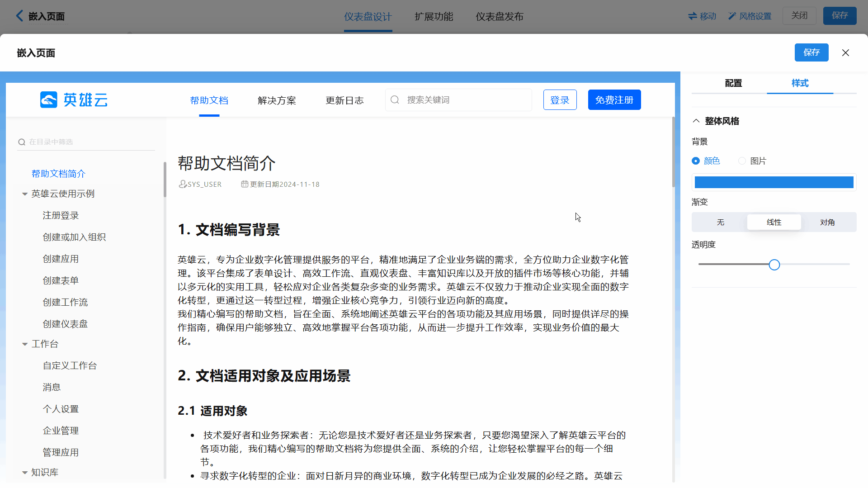This screenshot has width=868, height=488.
Task: Click the 英雄云 logo icon
Action: pyautogui.click(x=49, y=99)
